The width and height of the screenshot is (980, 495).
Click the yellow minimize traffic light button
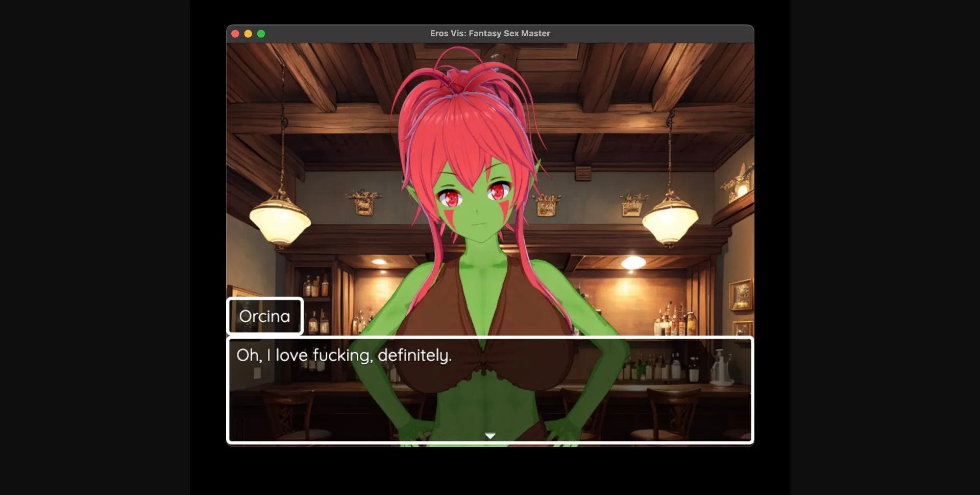(x=248, y=33)
